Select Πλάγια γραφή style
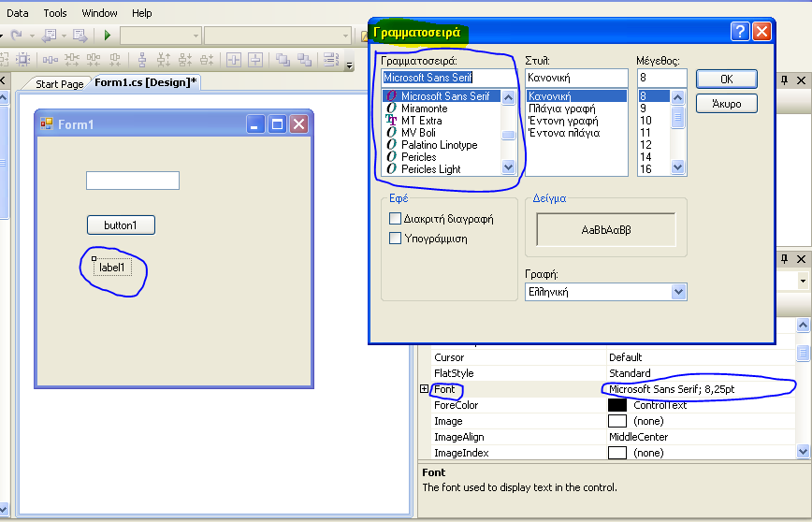Screen dimensions: 812x522 pyautogui.click(x=562, y=109)
